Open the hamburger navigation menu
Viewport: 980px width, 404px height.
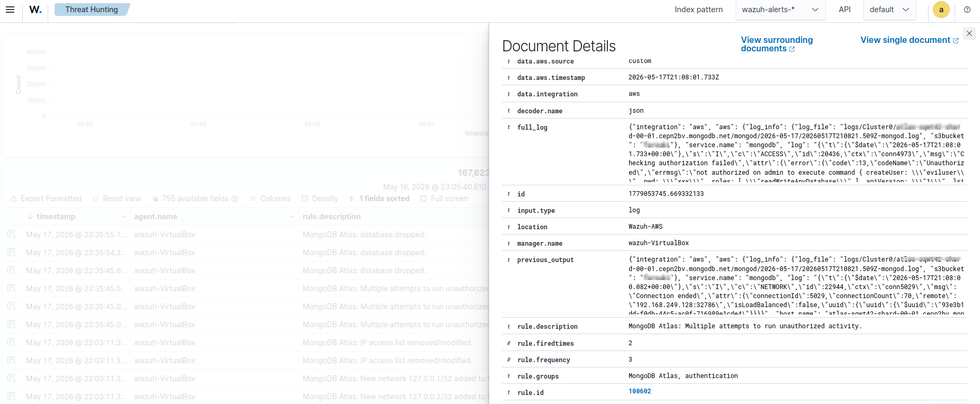coord(10,10)
